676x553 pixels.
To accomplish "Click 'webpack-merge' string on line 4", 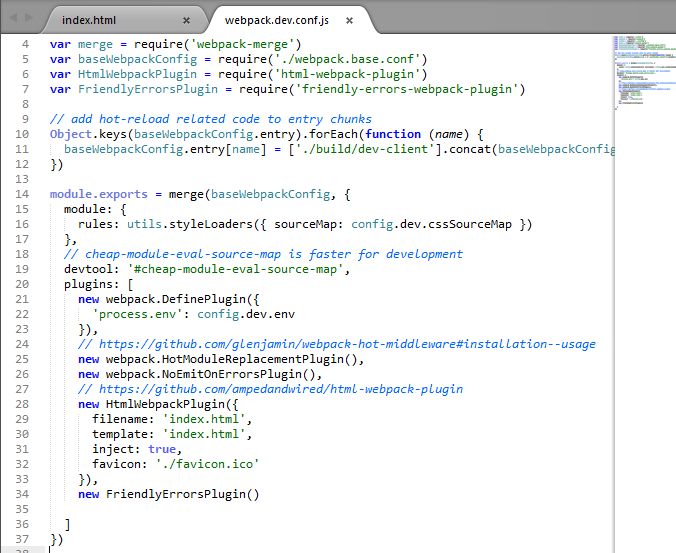I will (242, 44).
